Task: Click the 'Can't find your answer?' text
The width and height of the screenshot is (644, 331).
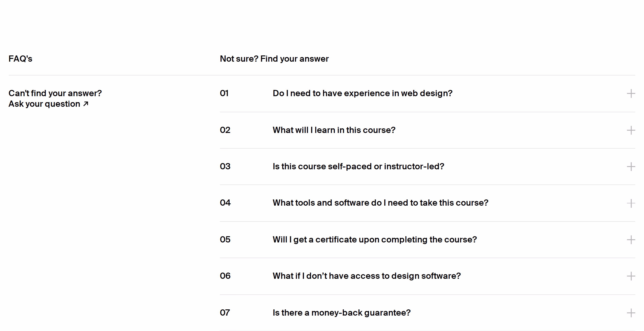Action: click(55, 93)
